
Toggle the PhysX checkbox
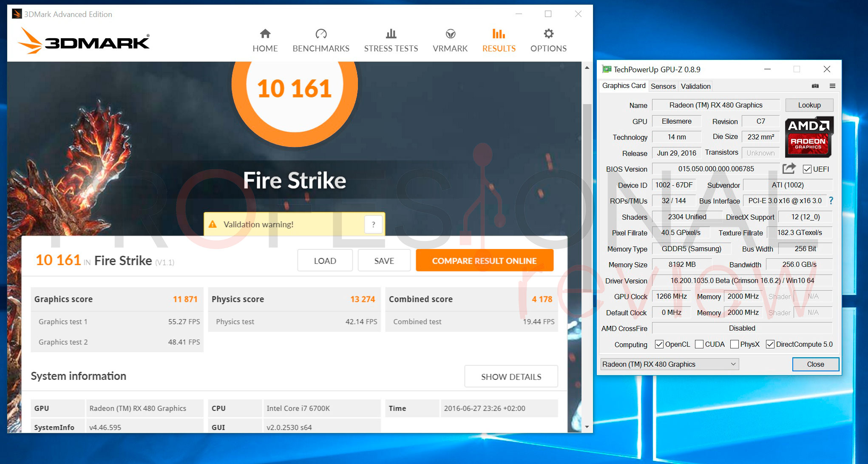click(x=735, y=344)
